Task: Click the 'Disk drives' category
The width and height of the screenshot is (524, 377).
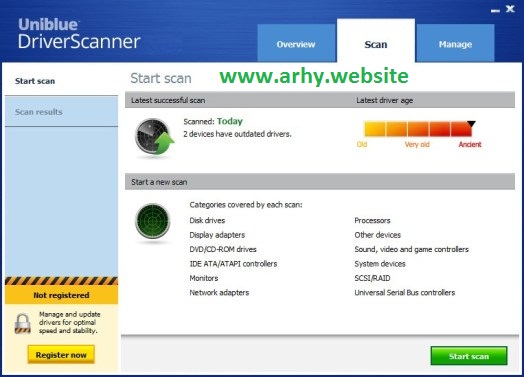Action: pos(207,220)
